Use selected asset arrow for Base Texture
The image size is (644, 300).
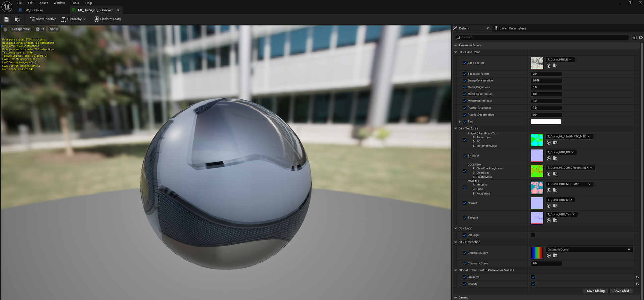coord(549,66)
